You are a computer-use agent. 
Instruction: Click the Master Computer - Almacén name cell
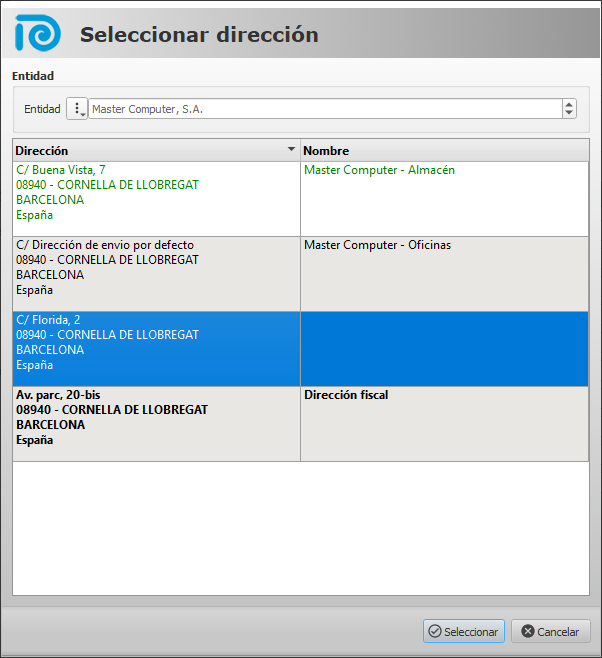pyautogui.click(x=444, y=192)
